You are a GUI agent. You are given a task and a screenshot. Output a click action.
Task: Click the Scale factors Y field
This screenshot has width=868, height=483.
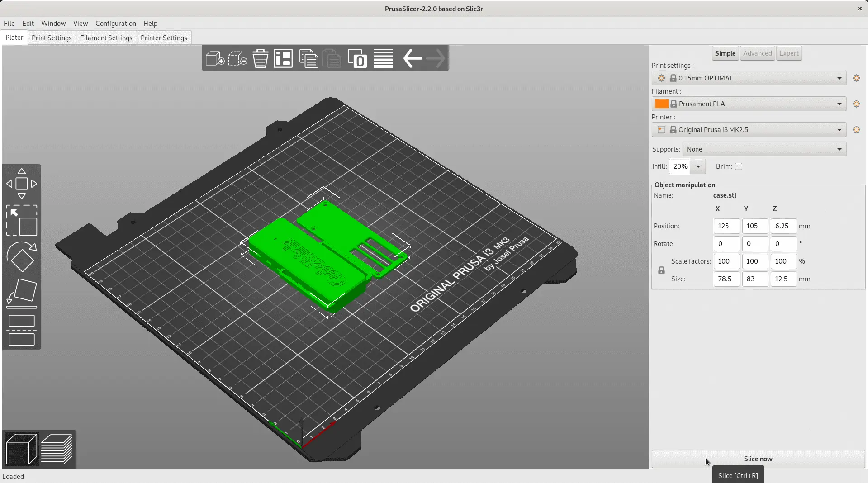755,261
